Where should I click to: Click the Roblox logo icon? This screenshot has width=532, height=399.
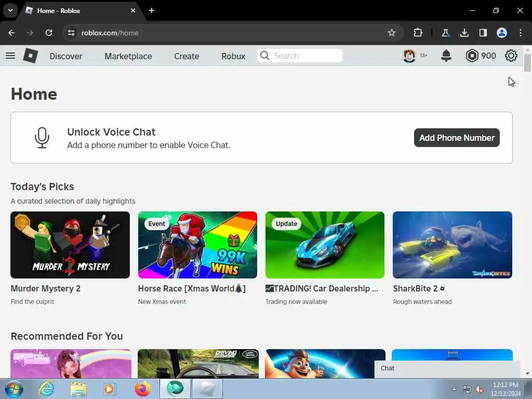pos(30,56)
